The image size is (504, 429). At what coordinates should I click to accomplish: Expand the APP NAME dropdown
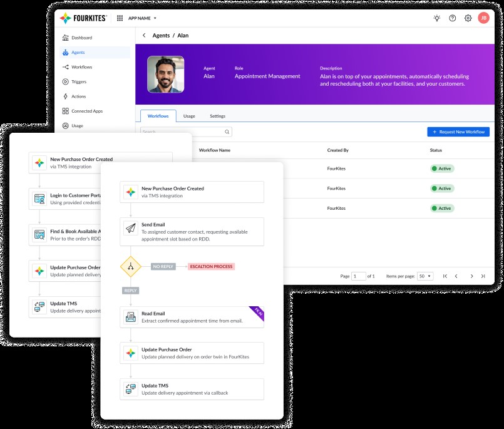(142, 18)
